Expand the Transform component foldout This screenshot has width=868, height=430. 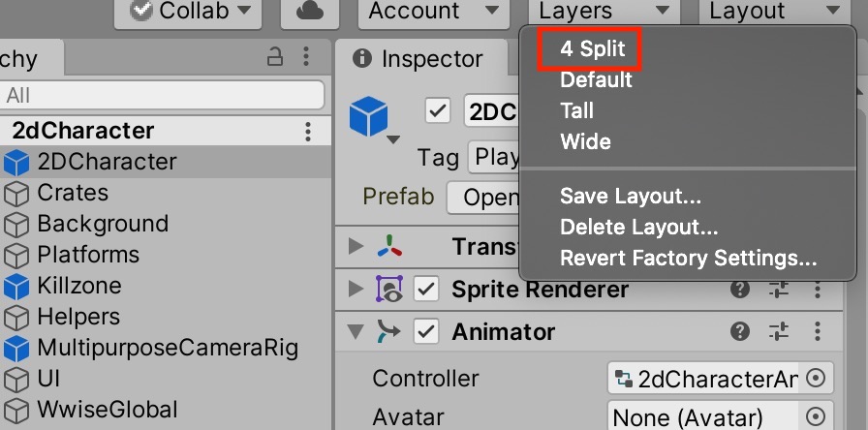pyautogui.click(x=356, y=246)
